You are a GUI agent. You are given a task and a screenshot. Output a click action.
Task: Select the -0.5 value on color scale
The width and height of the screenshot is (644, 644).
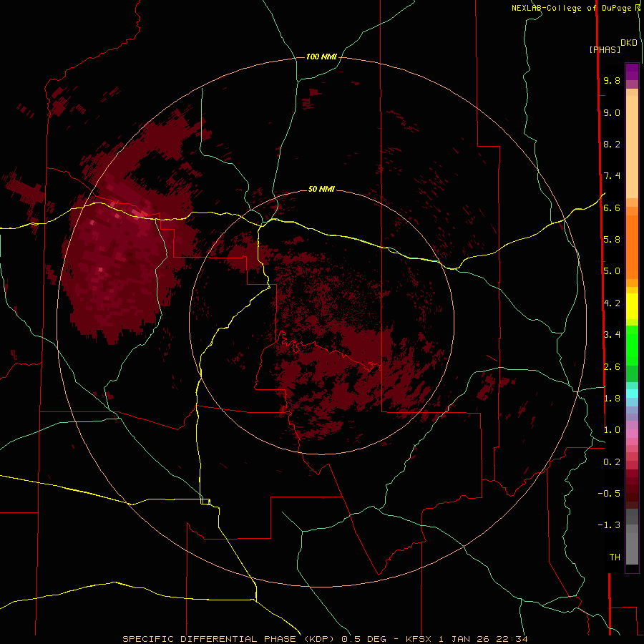pyautogui.click(x=609, y=494)
